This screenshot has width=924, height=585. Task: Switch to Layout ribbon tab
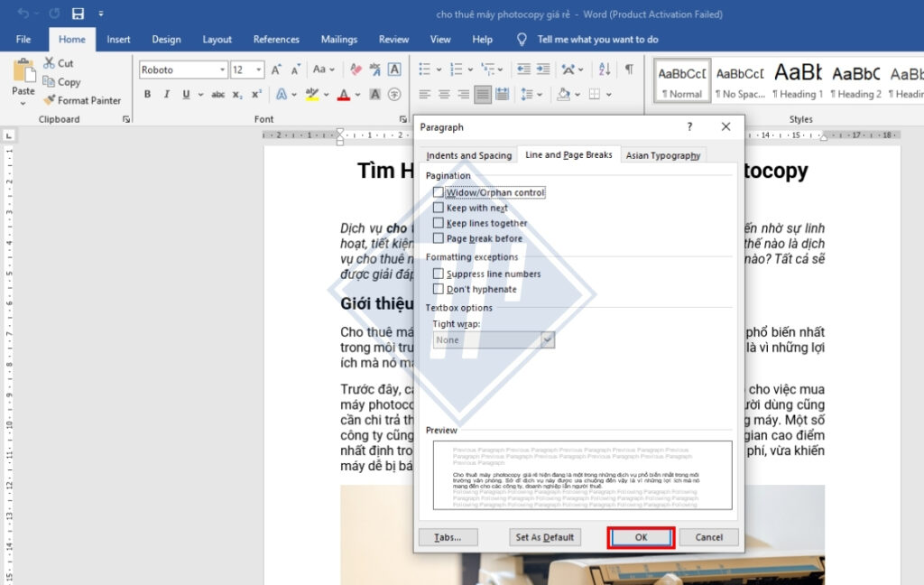(217, 39)
